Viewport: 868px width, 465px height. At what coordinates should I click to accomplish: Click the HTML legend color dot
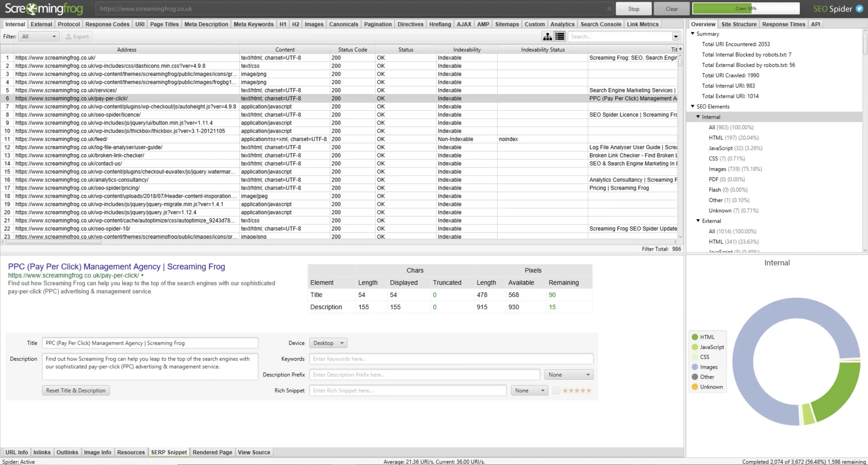[x=695, y=337]
